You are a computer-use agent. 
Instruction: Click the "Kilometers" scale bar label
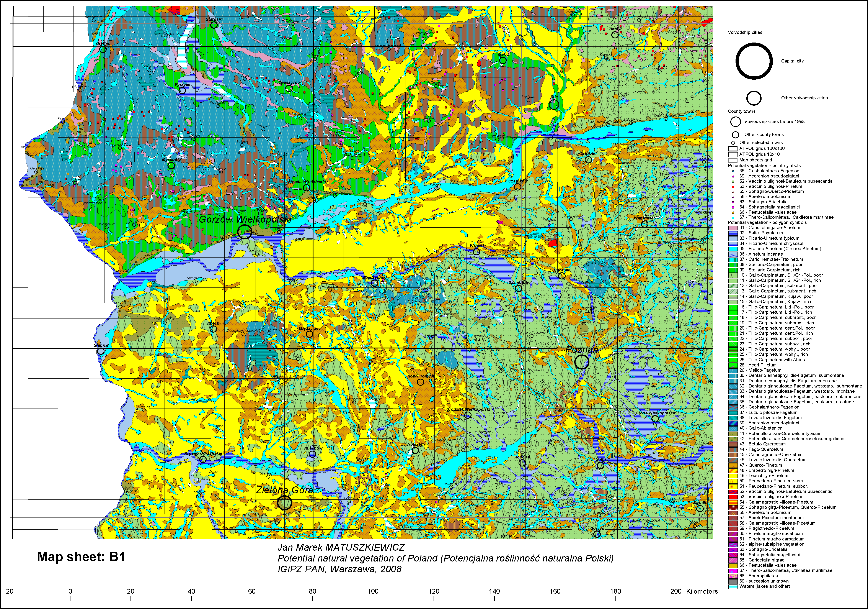(702, 592)
